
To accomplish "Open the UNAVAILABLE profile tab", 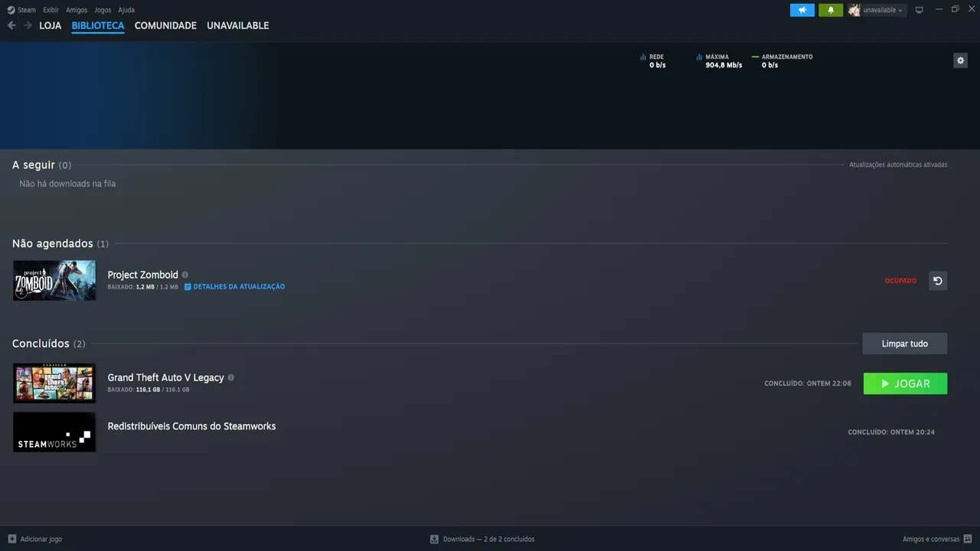I will tap(238, 25).
